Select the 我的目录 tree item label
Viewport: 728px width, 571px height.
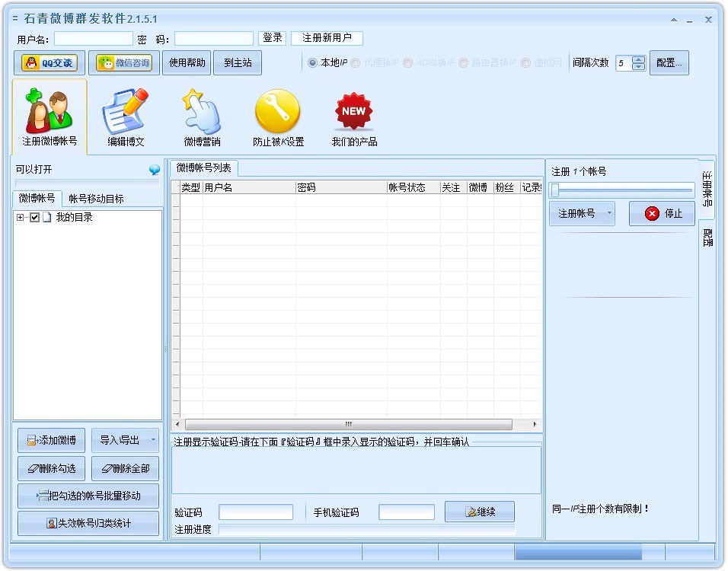[75, 217]
